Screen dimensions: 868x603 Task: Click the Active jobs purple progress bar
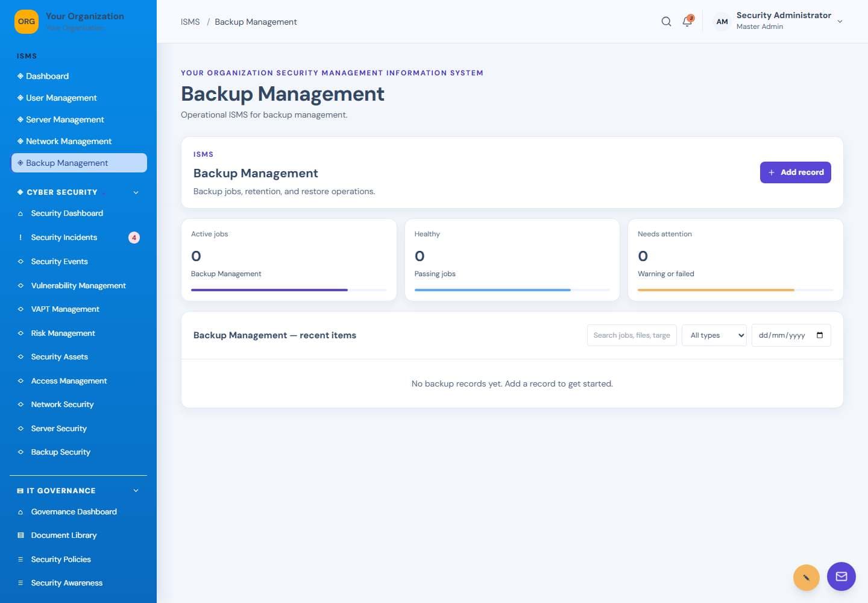click(x=269, y=290)
